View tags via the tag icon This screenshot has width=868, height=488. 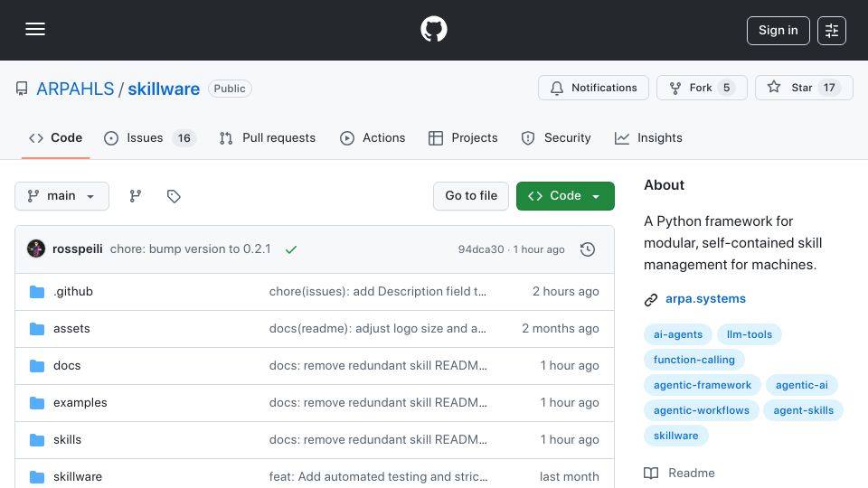(x=174, y=196)
